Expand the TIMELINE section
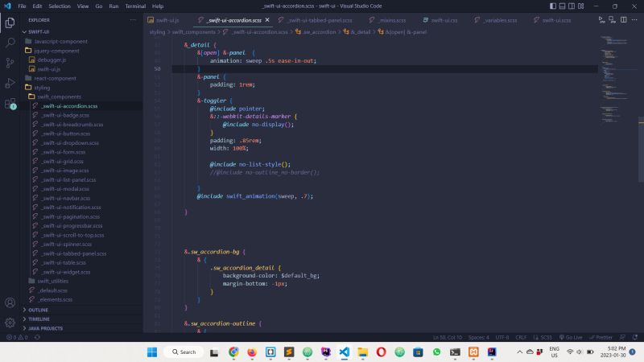This screenshot has width=644, height=362. [39, 319]
